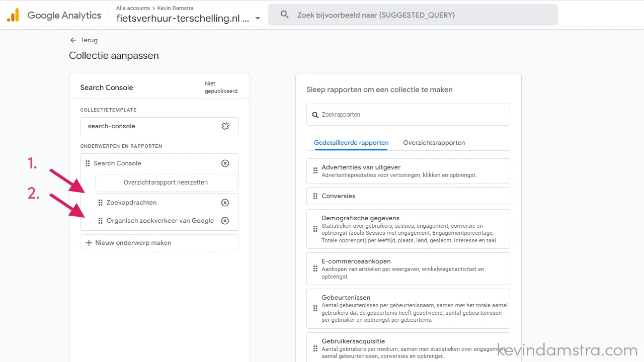The image size is (644, 362).
Task: Remove Organisch zoekverkeer van Google report
Action: [x=225, y=221]
